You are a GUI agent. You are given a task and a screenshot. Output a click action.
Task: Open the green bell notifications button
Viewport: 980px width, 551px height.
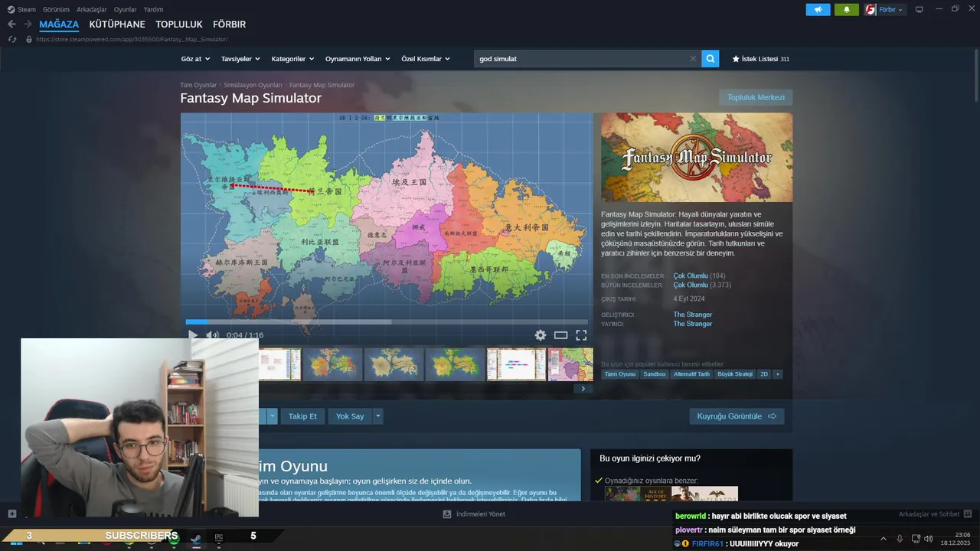pyautogui.click(x=847, y=10)
